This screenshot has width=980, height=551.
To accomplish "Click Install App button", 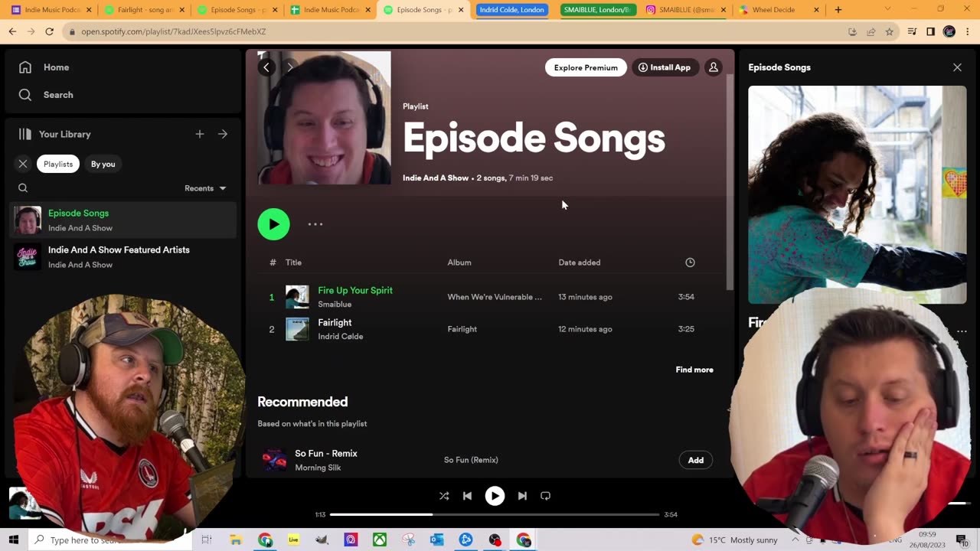I will pos(665,67).
